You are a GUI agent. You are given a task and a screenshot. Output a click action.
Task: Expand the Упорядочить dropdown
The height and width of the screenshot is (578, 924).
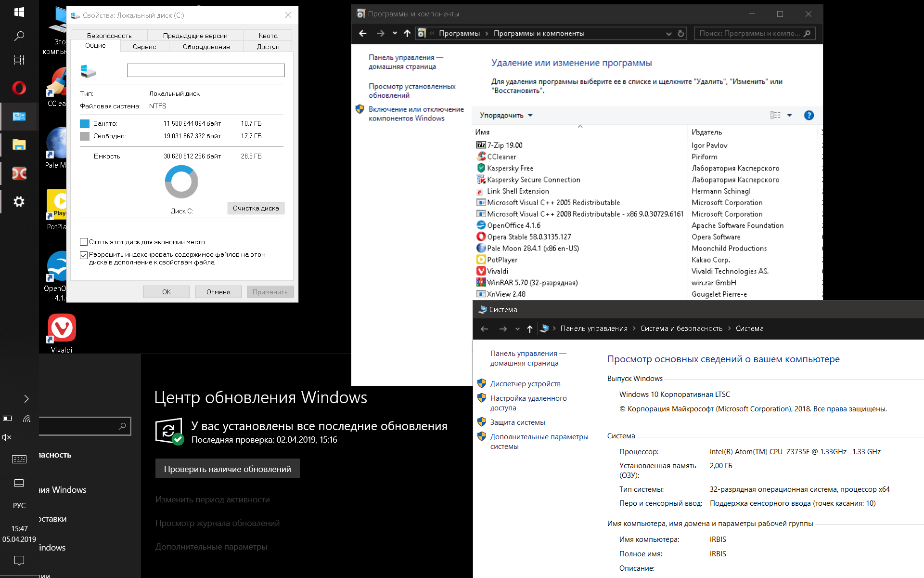click(506, 115)
